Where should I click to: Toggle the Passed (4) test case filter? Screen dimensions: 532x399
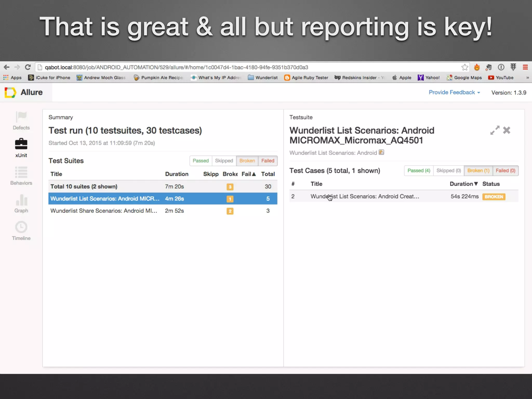(x=419, y=171)
